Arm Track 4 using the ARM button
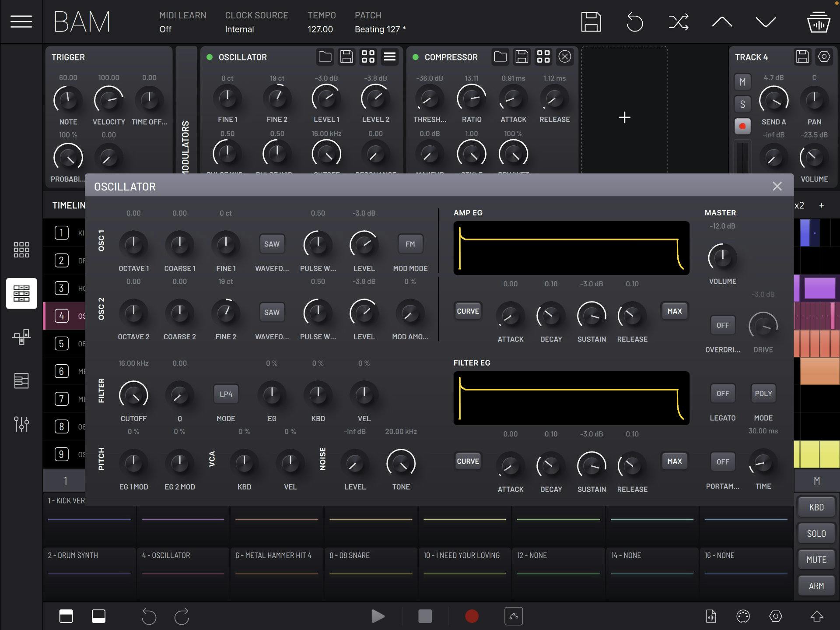The height and width of the screenshot is (630, 840). click(816, 585)
